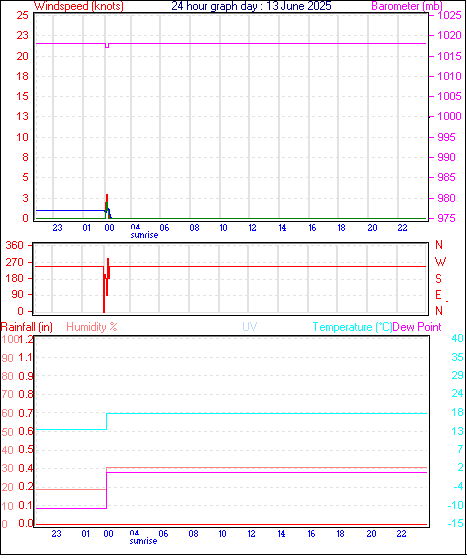The height and width of the screenshot is (559, 467).
Task: Click the cyan 24 temperature axis value
Action: pos(457,394)
